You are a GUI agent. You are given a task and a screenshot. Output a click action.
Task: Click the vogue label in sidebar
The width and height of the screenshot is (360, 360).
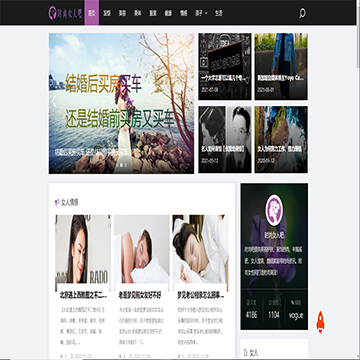click(x=296, y=315)
